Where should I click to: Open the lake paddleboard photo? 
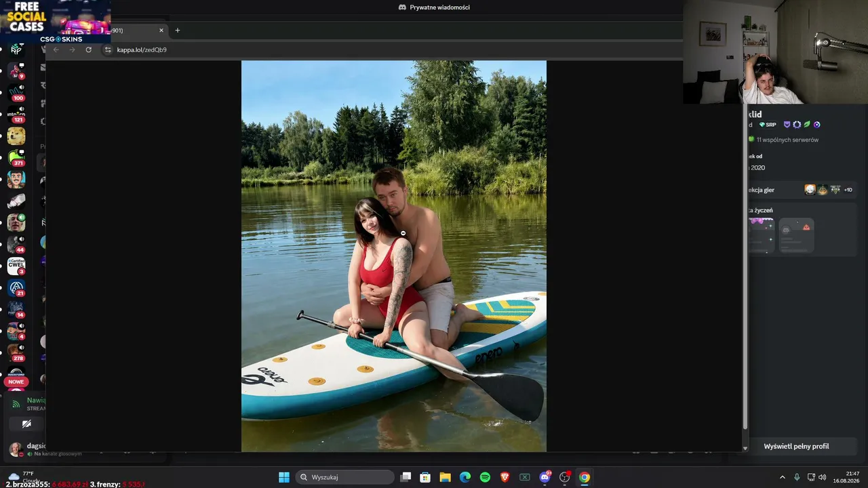pyautogui.click(x=394, y=256)
